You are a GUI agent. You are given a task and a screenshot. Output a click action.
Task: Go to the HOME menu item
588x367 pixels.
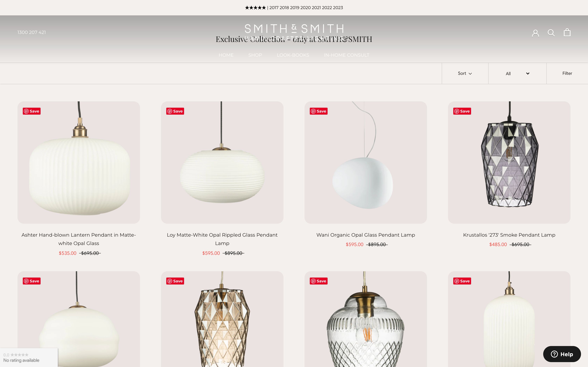[226, 55]
